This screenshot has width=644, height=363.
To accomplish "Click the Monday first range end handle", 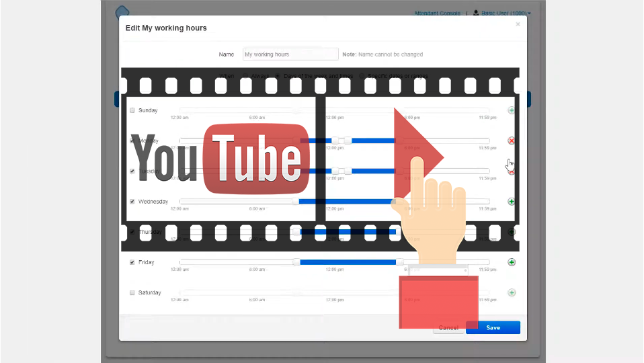I will point(335,140).
